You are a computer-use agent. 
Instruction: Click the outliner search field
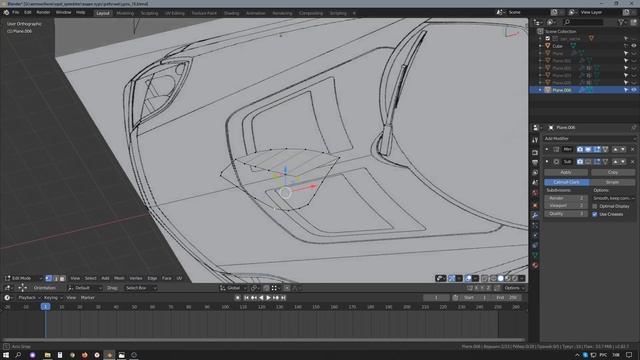[x=583, y=22]
